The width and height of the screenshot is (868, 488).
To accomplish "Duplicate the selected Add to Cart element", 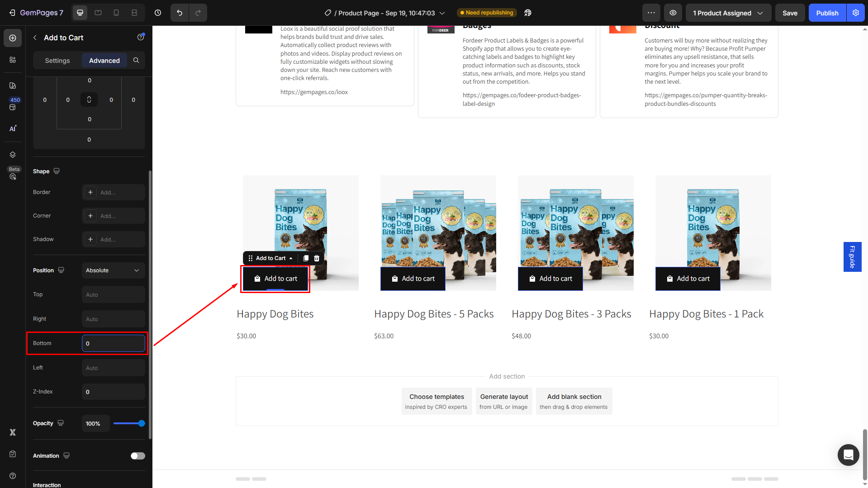I will coord(306,258).
